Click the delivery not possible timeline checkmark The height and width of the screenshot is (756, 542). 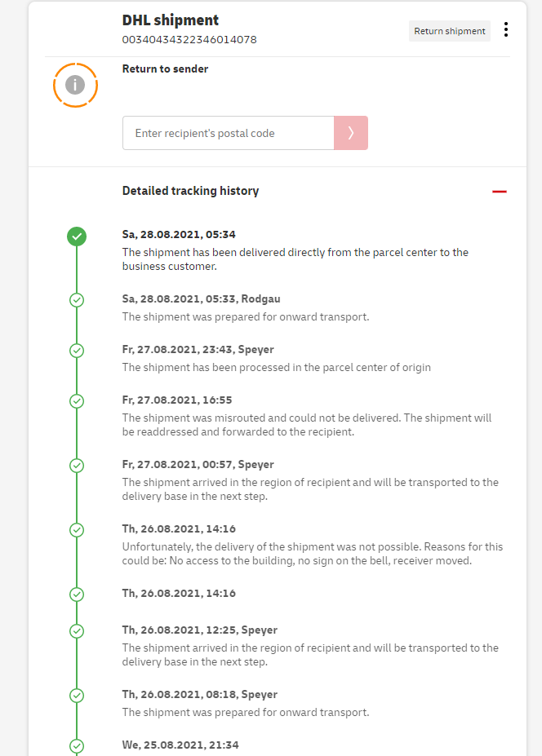coord(77,529)
